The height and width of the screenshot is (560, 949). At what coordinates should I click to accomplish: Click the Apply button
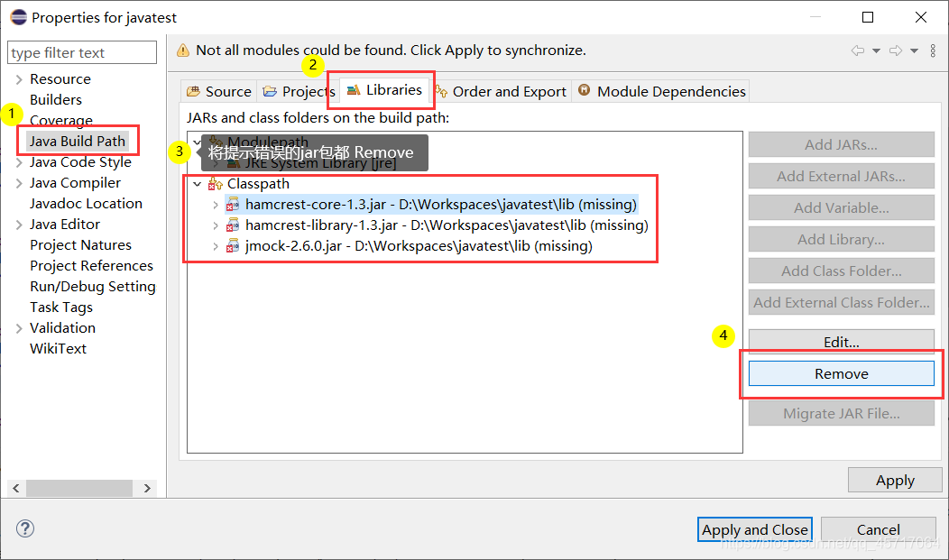pos(895,480)
